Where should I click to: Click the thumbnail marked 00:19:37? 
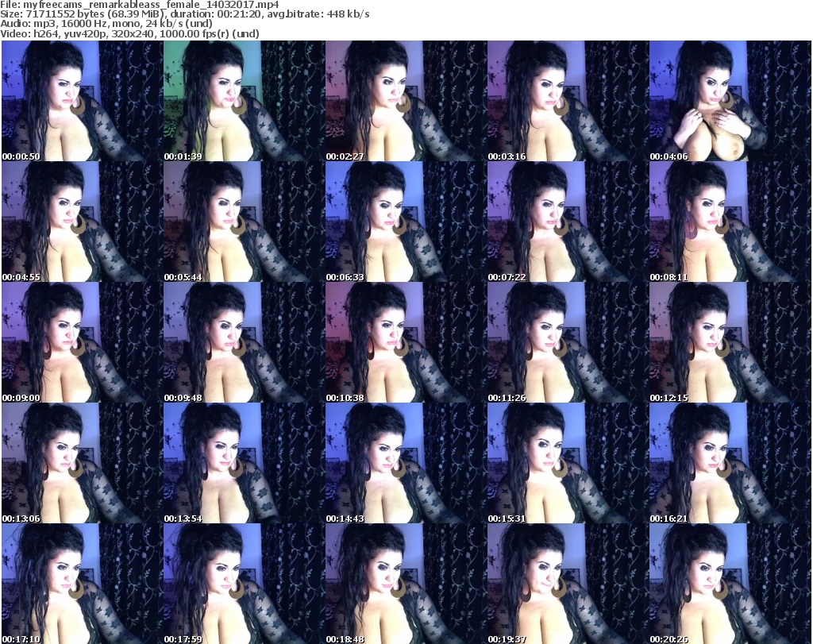(x=568, y=584)
